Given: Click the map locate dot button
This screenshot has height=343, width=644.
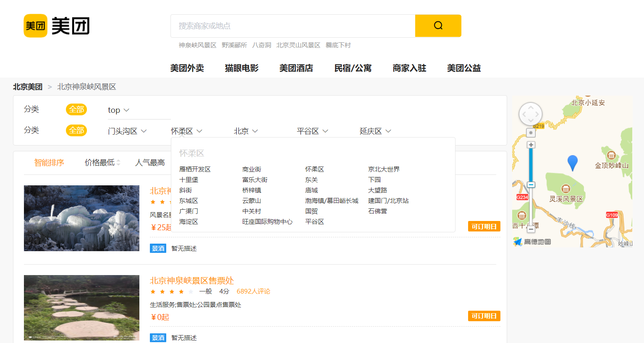Looking at the screenshot, I should 531,133.
